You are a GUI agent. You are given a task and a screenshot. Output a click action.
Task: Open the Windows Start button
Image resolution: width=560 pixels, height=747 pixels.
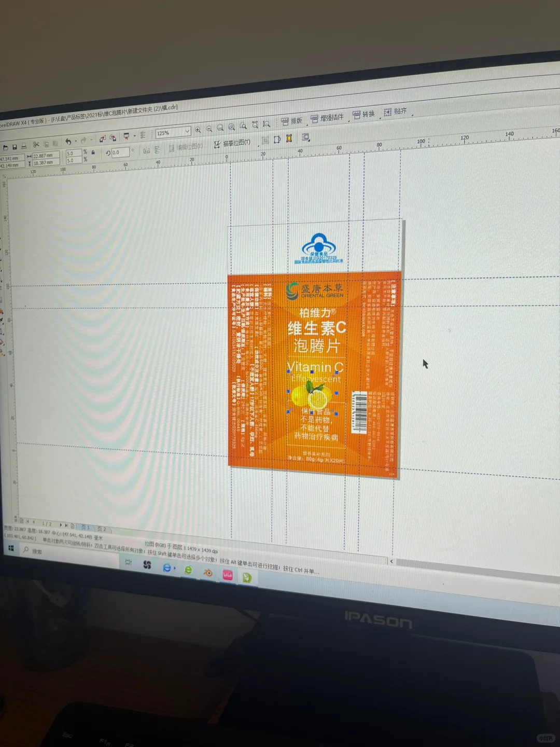click(10, 548)
